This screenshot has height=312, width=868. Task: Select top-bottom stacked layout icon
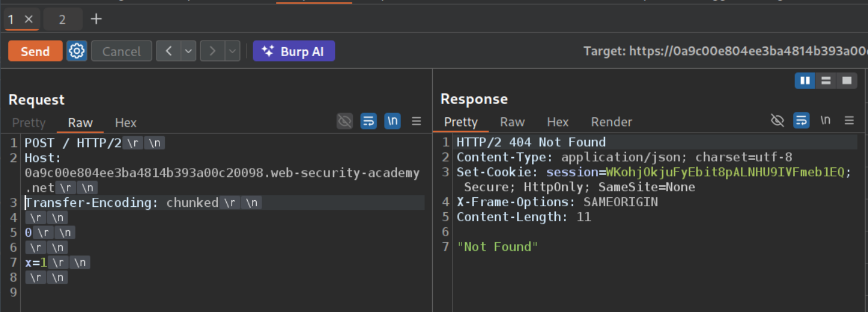(x=826, y=81)
